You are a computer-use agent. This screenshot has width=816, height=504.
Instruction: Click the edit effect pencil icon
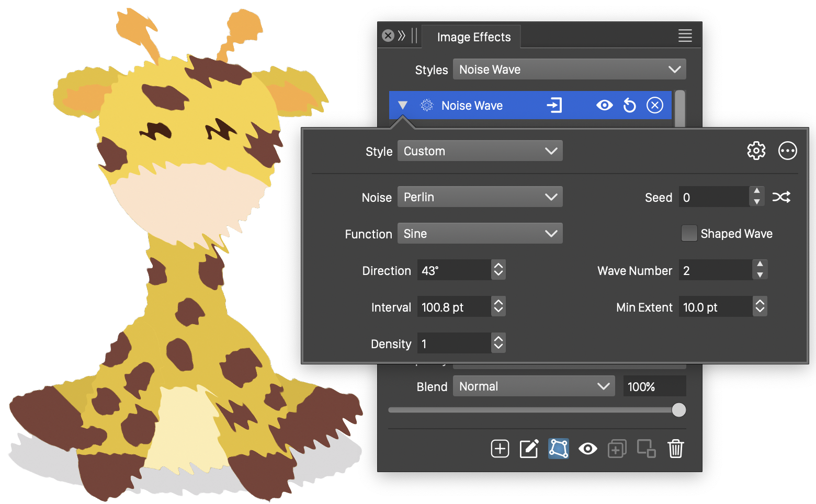point(529,449)
